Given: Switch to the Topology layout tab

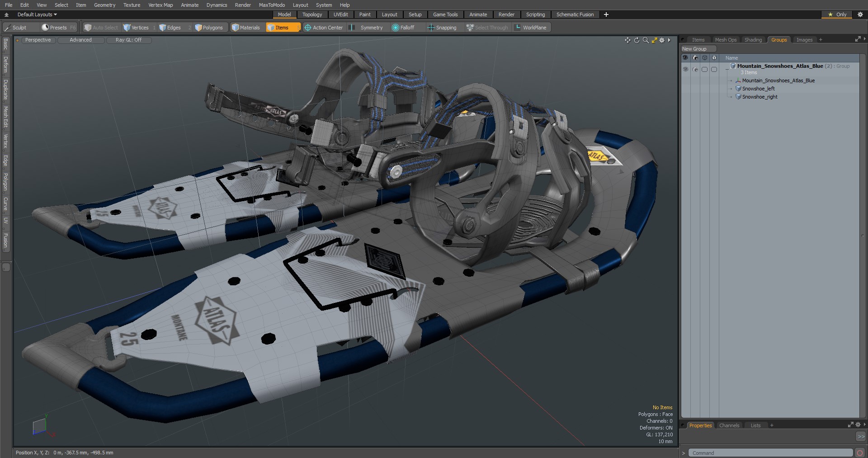Looking at the screenshot, I should click(312, 14).
